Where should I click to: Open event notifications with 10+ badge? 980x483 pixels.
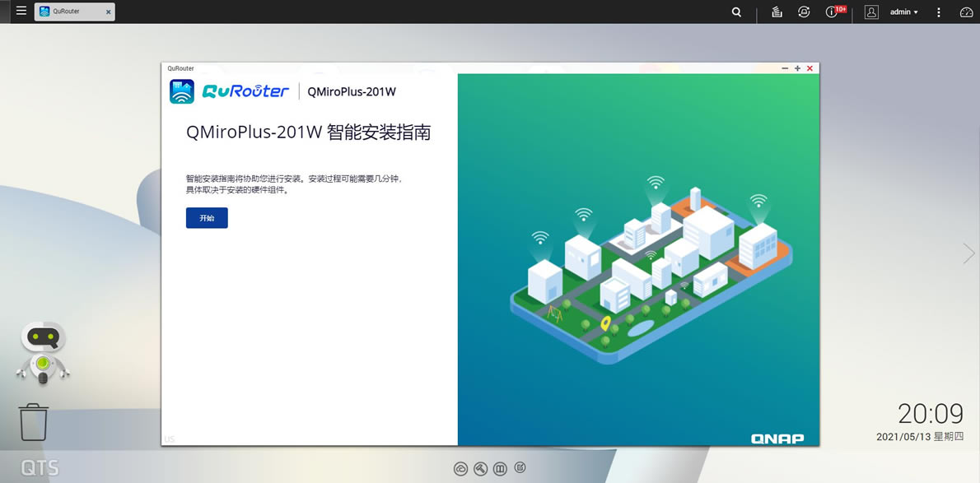point(836,12)
